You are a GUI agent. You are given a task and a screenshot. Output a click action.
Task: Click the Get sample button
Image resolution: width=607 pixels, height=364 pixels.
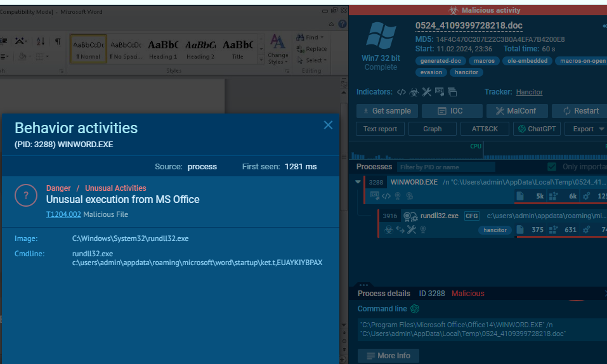387,111
